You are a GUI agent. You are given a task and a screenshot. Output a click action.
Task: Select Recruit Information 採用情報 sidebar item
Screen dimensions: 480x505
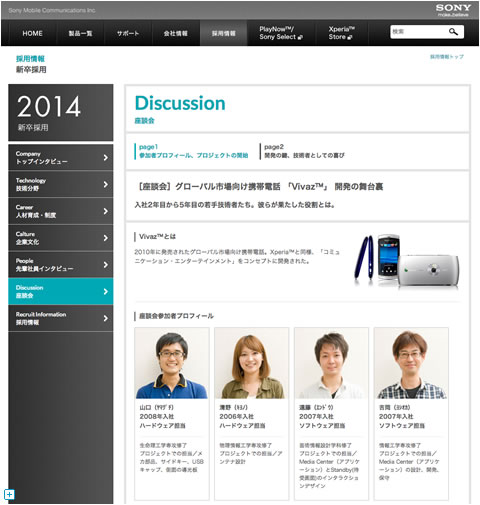[61, 319]
